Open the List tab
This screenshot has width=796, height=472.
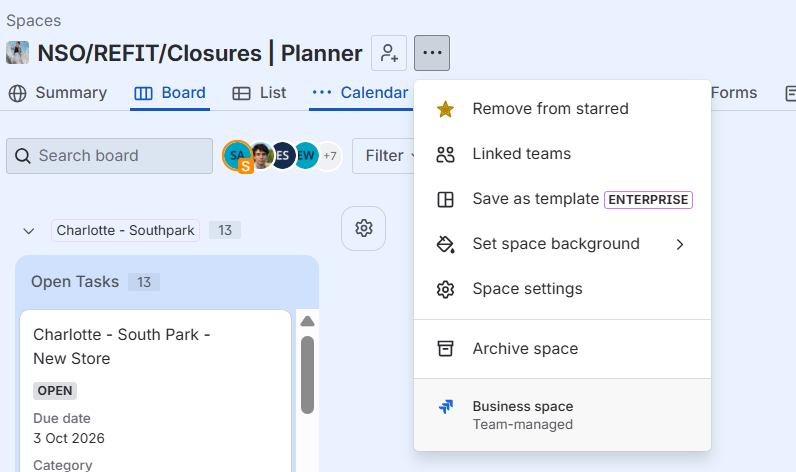(x=259, y=93)
